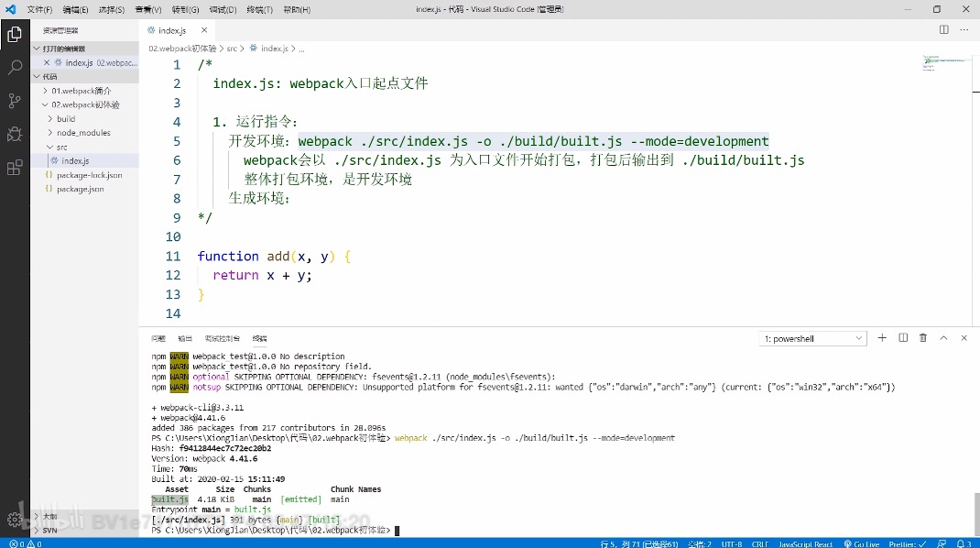980x548 pixels.
Task: Open the 终端(T) menu
Action: click(259, 9)
